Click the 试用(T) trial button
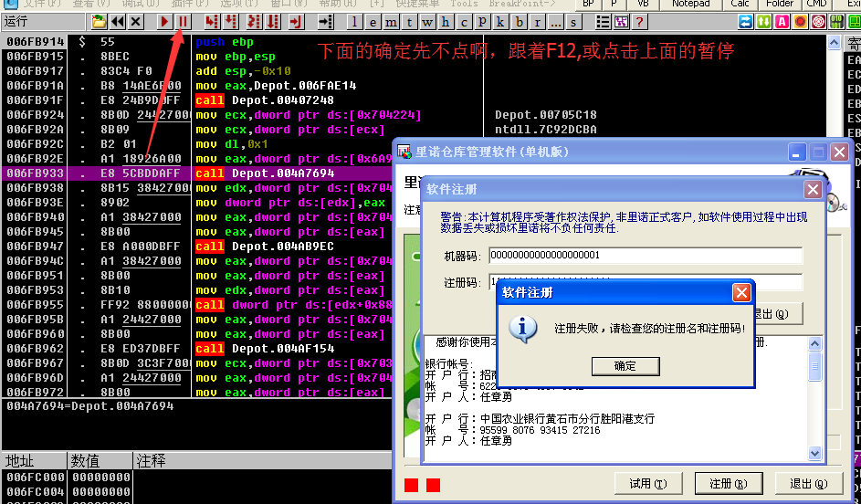This screenshot has height=504, width=861. pyautogui.click(x=648, y=484)
